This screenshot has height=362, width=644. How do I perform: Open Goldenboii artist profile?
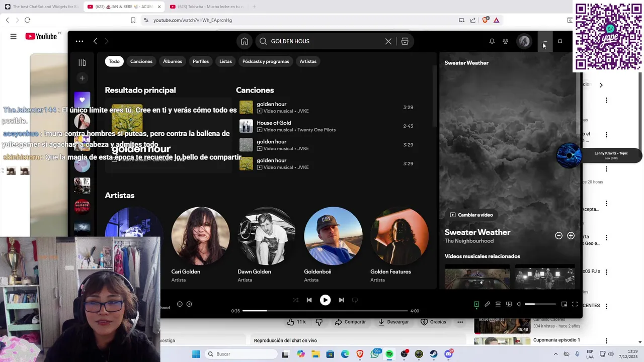pos(333,246)
